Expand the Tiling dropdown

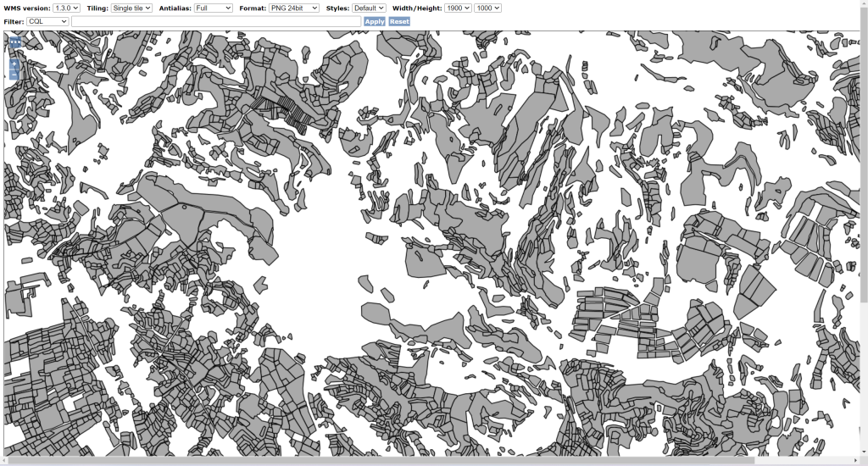coord(131,8)
